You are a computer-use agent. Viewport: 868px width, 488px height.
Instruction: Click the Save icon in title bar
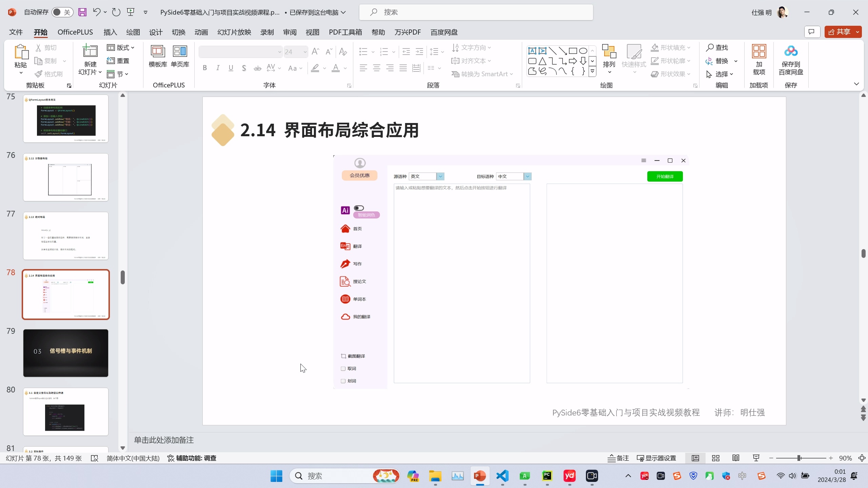click(82, 12)
